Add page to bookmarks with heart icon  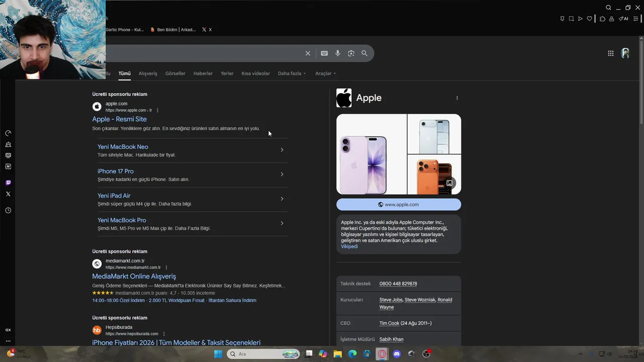coord(589,19)
